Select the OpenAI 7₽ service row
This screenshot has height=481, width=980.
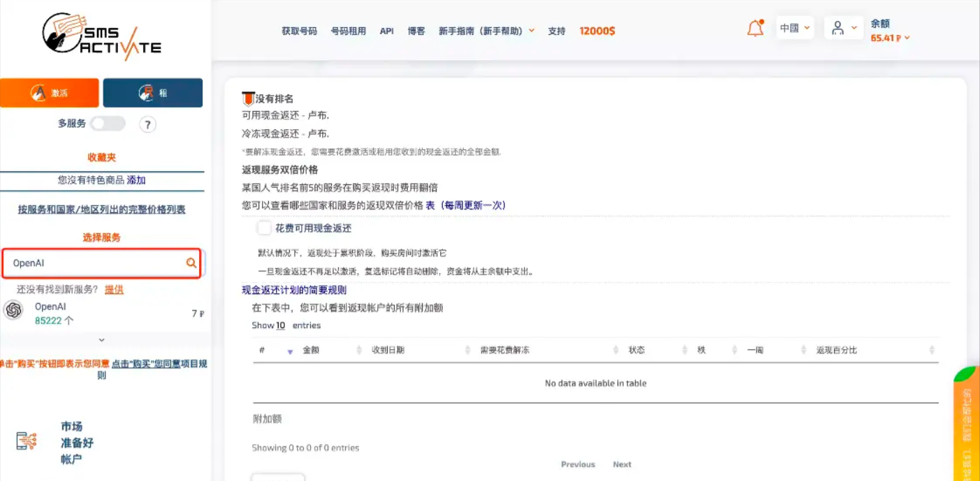[x=103, y=313]
